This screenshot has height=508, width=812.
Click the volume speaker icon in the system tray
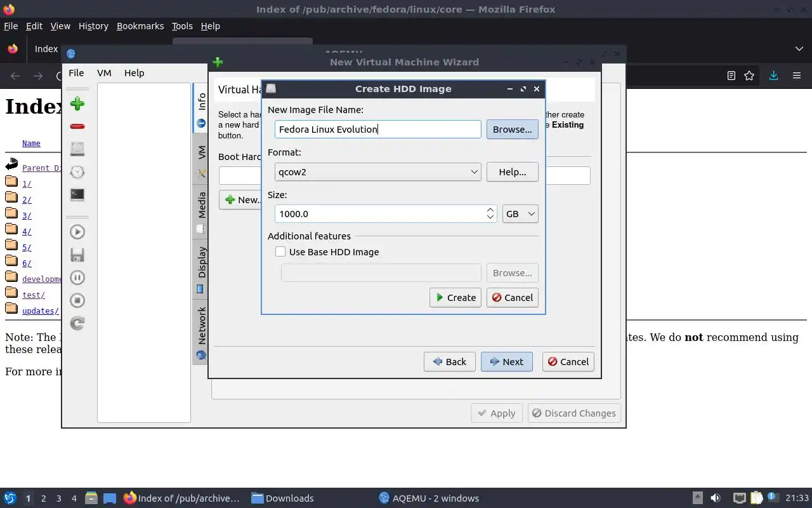click(x=716, y=498)
